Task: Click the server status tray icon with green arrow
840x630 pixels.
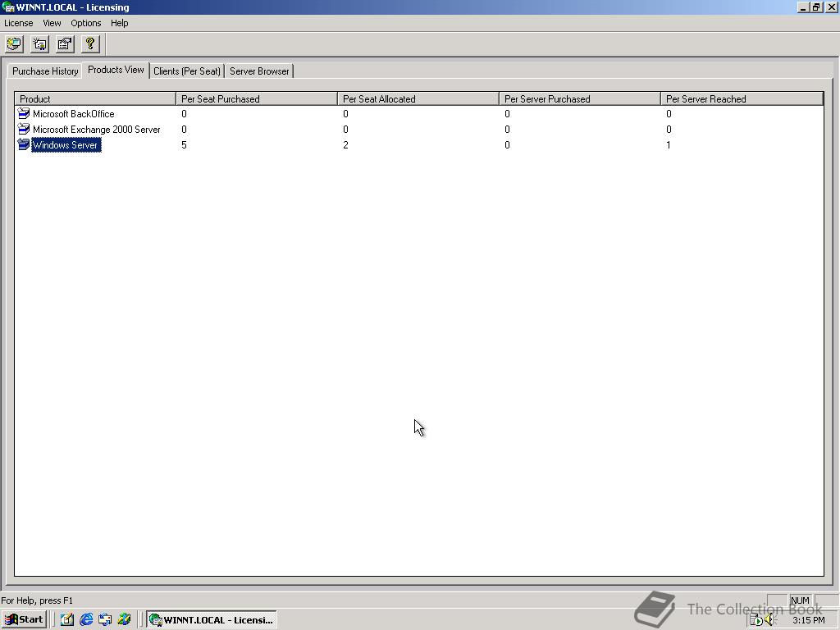Action: [x=756, y=620]
